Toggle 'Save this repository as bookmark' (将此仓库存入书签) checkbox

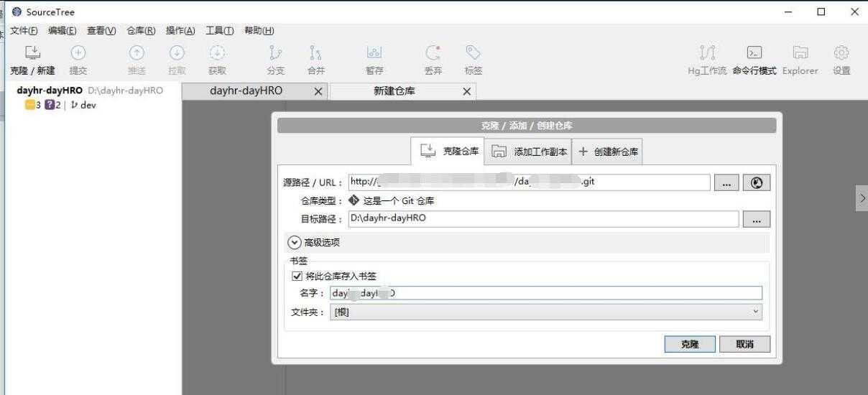[x=296, y=276]
